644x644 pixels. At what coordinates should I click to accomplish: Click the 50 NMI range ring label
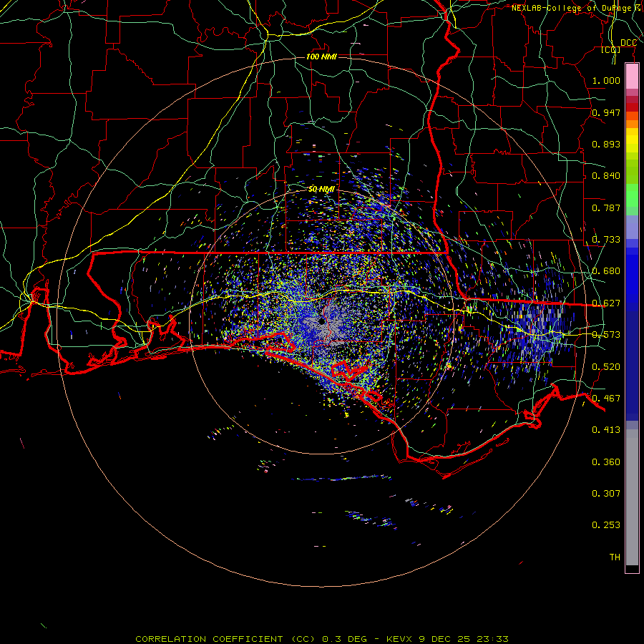[321, 189]
